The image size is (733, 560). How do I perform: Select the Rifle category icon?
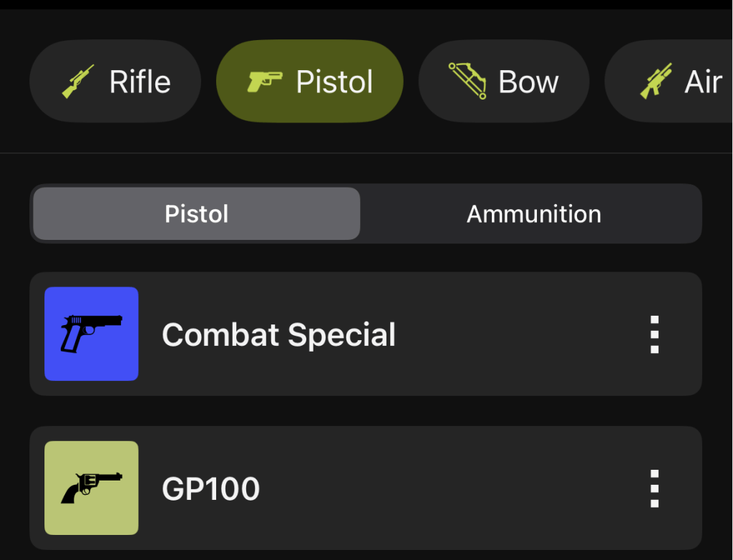tap(77, 81)
